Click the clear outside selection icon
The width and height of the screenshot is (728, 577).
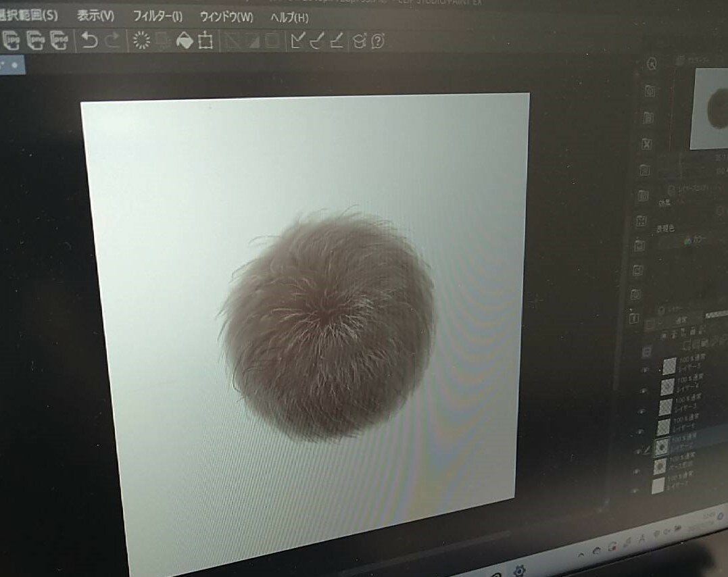pos(163,41)
